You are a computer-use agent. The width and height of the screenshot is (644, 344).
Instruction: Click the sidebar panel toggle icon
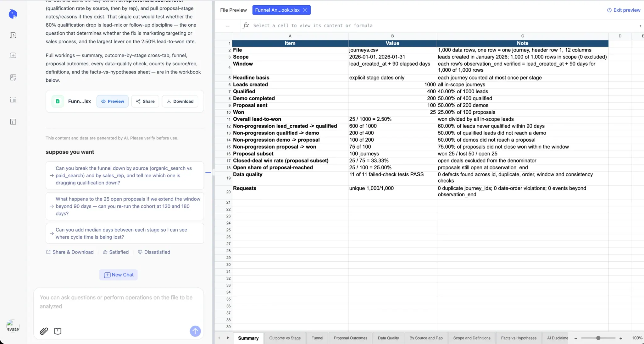13,35
